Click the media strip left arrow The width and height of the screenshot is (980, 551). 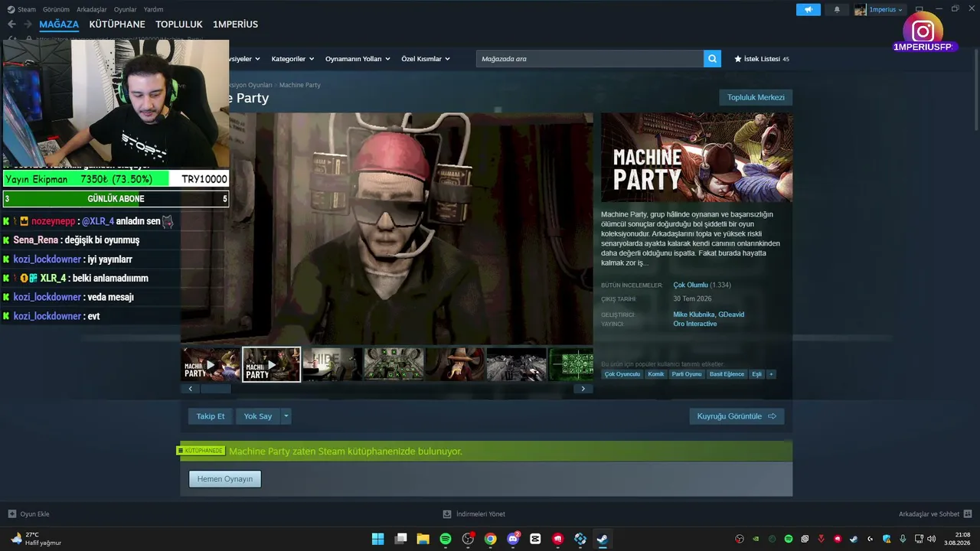coord(190,389)
